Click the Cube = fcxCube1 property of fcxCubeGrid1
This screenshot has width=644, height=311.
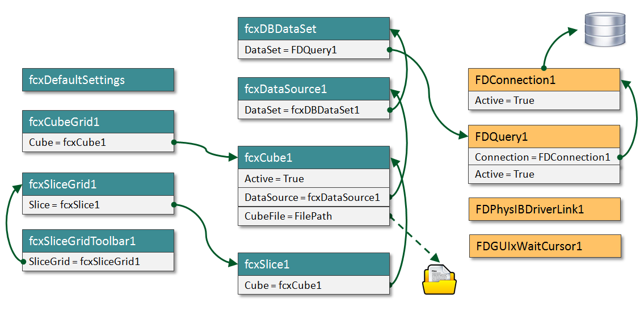point(98,142)
